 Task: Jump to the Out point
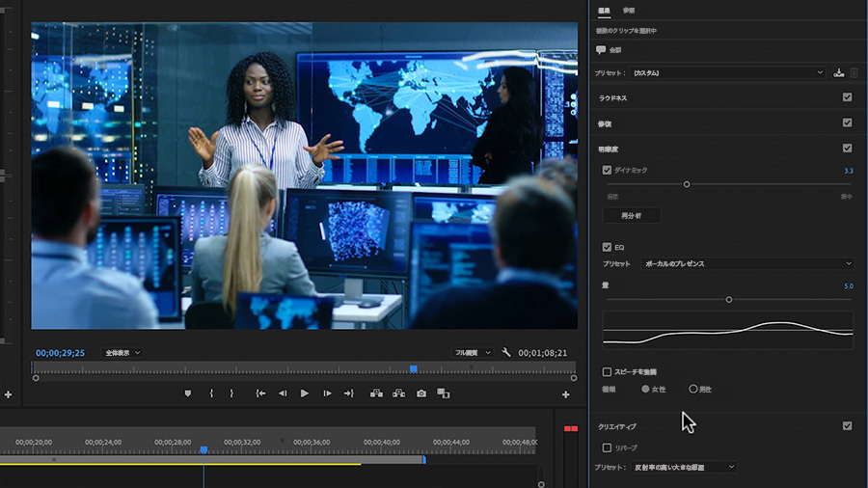pos(349,393)
